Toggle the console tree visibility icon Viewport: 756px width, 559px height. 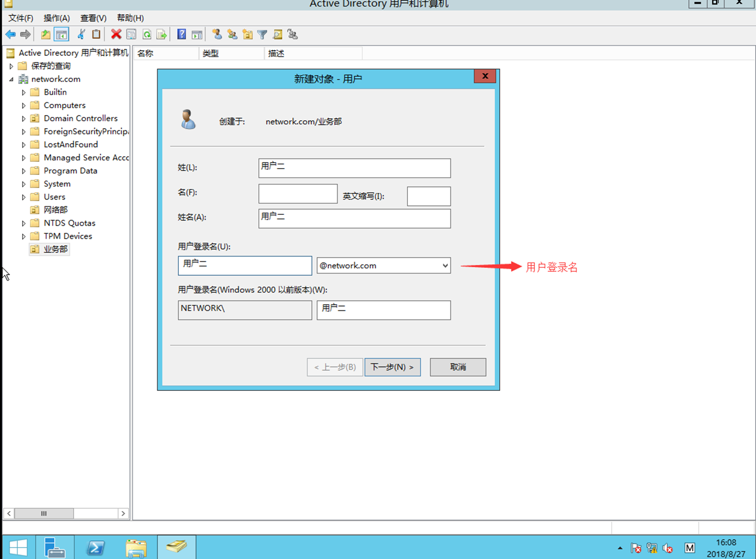click(61, 34)
